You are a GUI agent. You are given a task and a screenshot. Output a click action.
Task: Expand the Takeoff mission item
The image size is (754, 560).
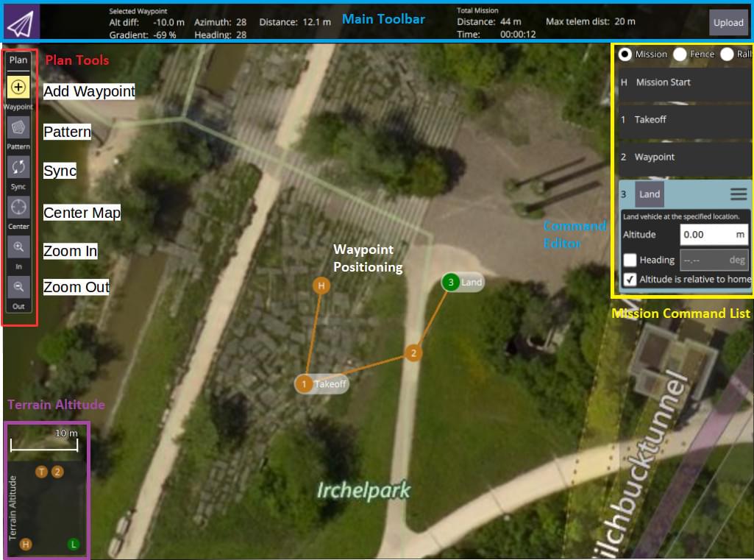point(684,119)
